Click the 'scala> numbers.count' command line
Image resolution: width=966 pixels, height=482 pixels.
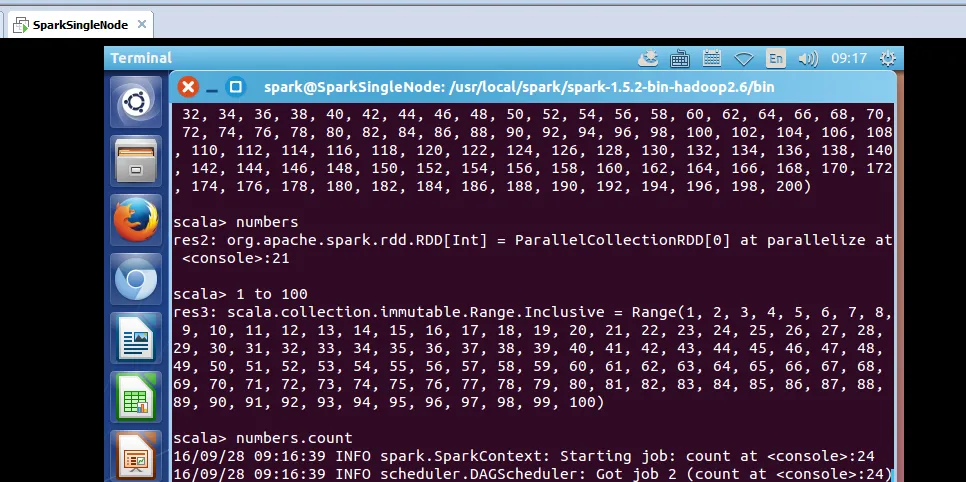(262, 438)
